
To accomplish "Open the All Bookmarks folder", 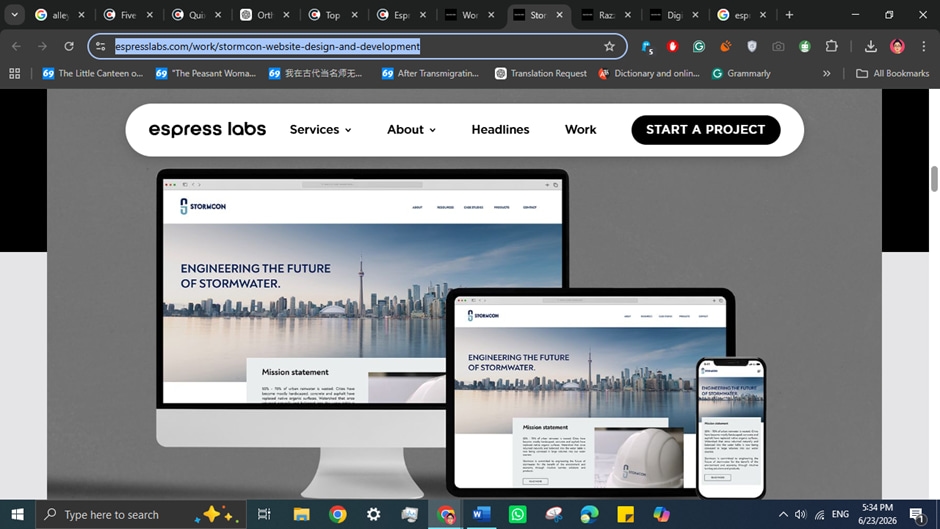I will [x=893, y=73].
